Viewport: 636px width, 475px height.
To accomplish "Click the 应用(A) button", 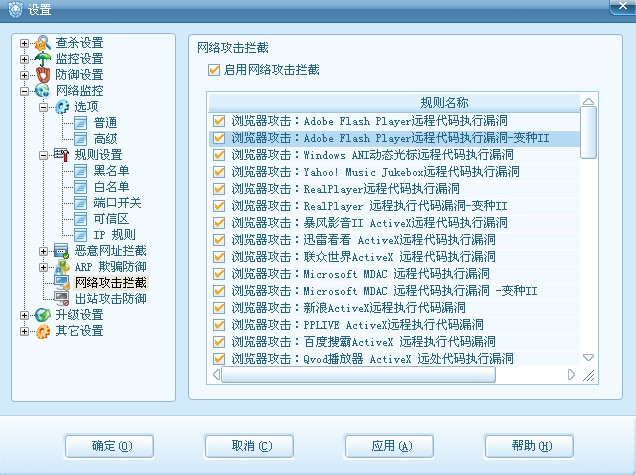I will pos(389,446).
